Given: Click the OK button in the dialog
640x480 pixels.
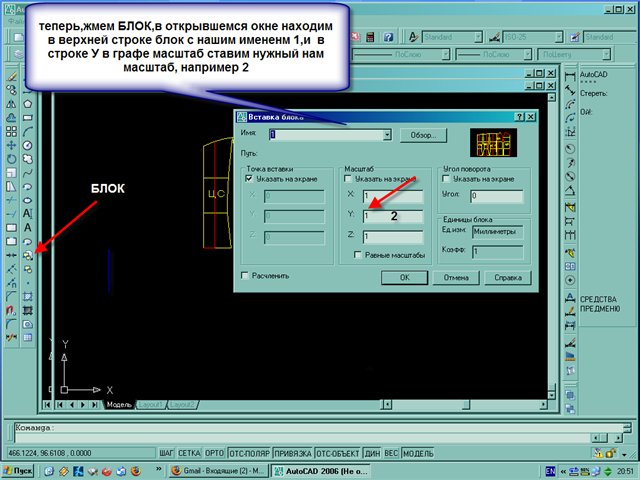Looking at the screenshot, I should 406,277.
